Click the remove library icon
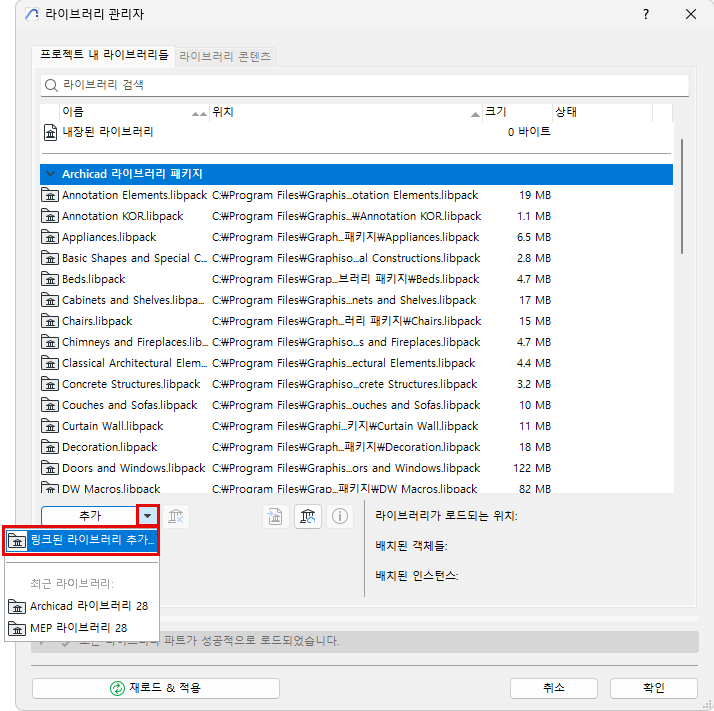Viewport: 714px width, 711px height. [176, 517]
